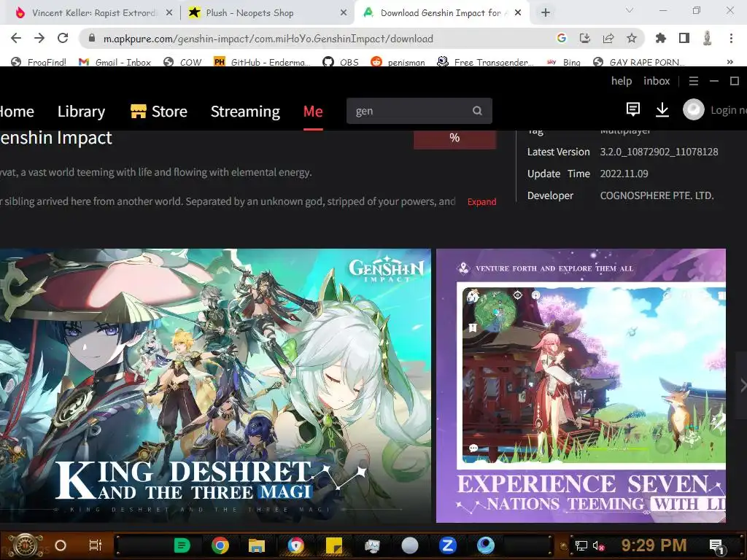Image resolution: width=747 pixels, height=560 pixels.
Task: Open the Experience Seven Nations screenshot
Action: tap(581, 386)
